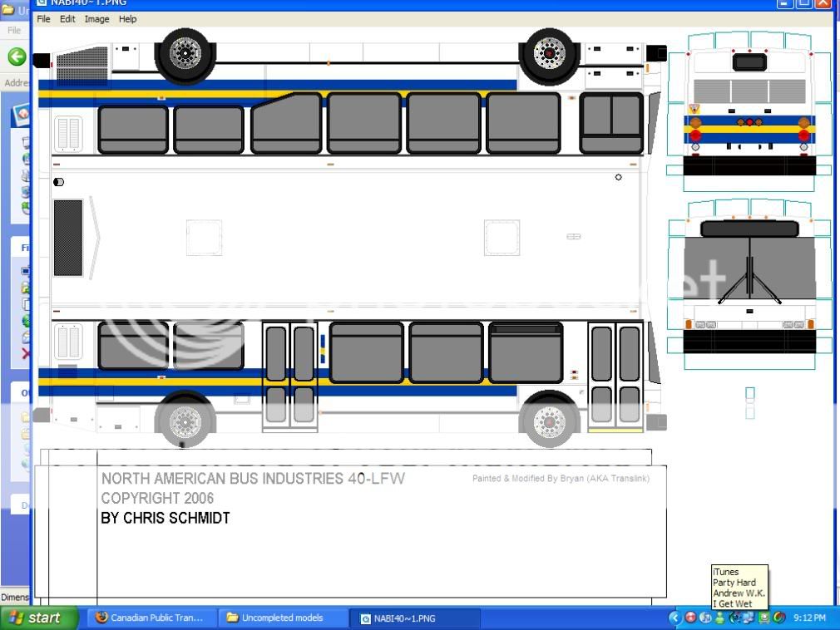The width and height of the screenshot is (840, 630).
Task: Click the MSN Messenger buddy icon in tray
Action: [719, 618]
